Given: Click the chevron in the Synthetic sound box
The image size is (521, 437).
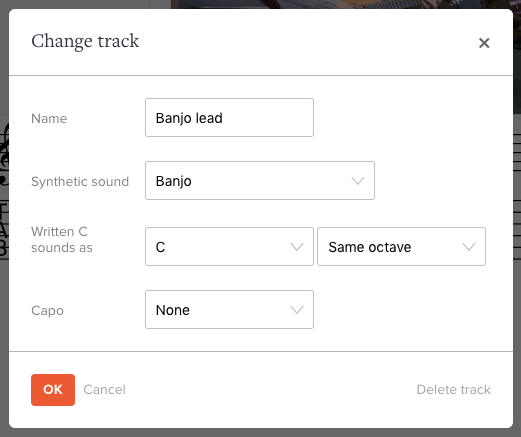Looking at the screenshot, I should pos(358,181).
